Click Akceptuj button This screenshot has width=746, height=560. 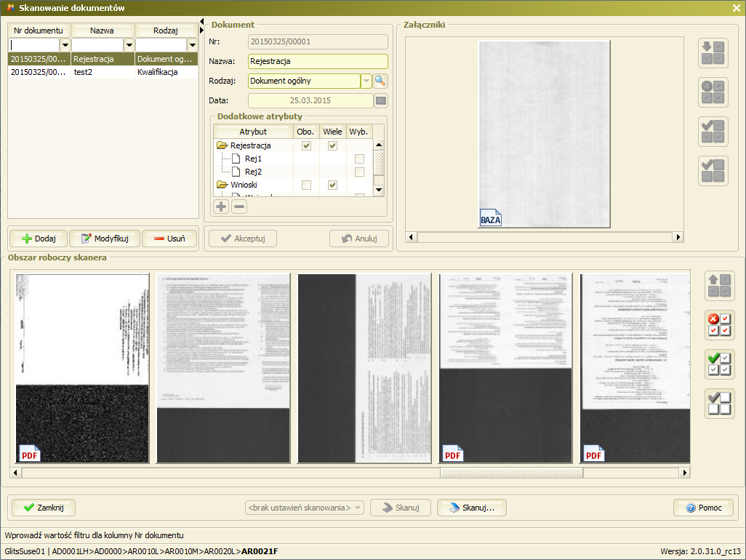coord(243,239)
